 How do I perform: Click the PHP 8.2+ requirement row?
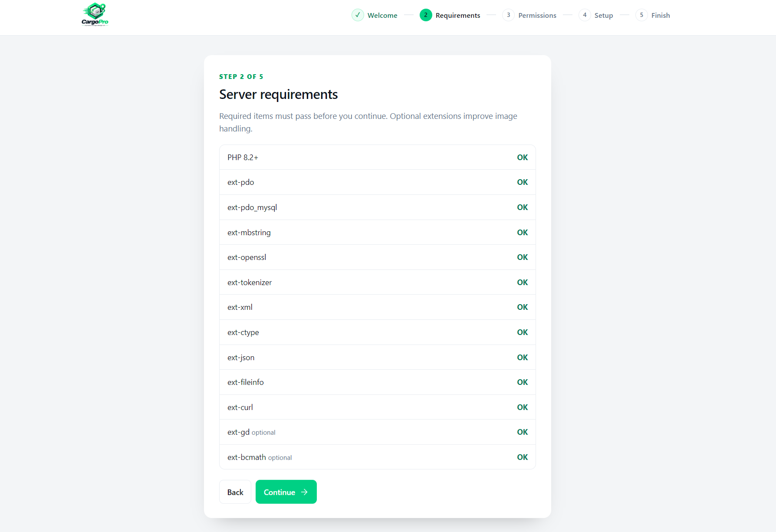pyautogui.click(x=378, y=158)
